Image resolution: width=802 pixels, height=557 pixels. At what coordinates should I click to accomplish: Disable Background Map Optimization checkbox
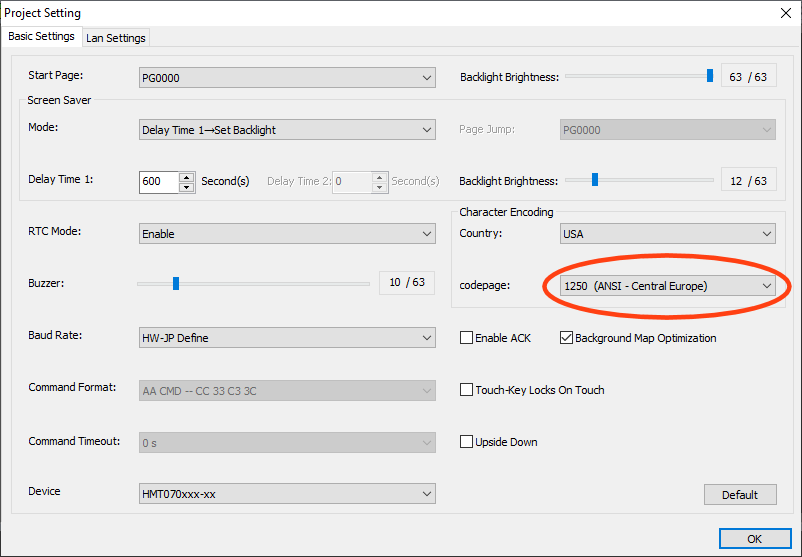tap(566, 338)
